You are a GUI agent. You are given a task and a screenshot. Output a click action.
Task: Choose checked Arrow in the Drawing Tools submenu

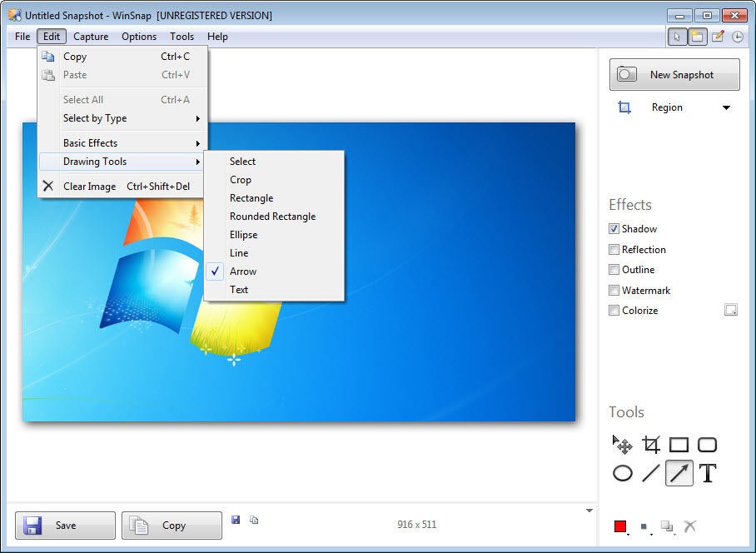(274, 272)
